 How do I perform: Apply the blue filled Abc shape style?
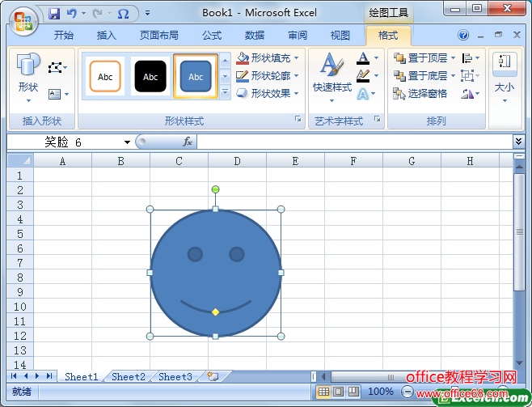click(x=196, y=77)
